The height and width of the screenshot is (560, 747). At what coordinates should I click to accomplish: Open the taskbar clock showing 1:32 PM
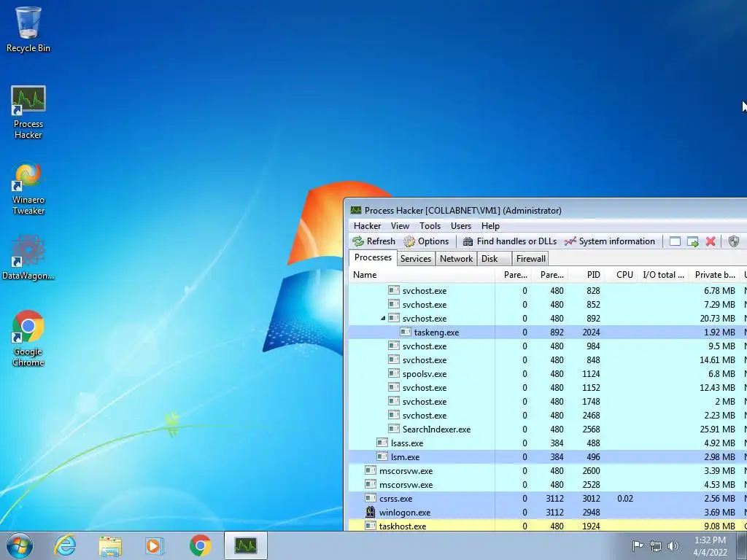coord(710,546)
